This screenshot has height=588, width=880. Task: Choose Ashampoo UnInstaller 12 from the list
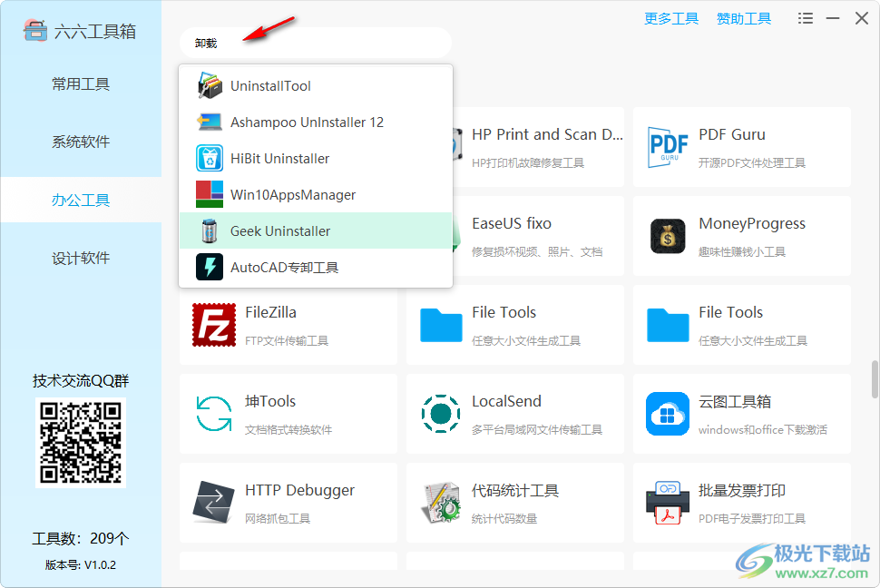click(x=316, y=122)
